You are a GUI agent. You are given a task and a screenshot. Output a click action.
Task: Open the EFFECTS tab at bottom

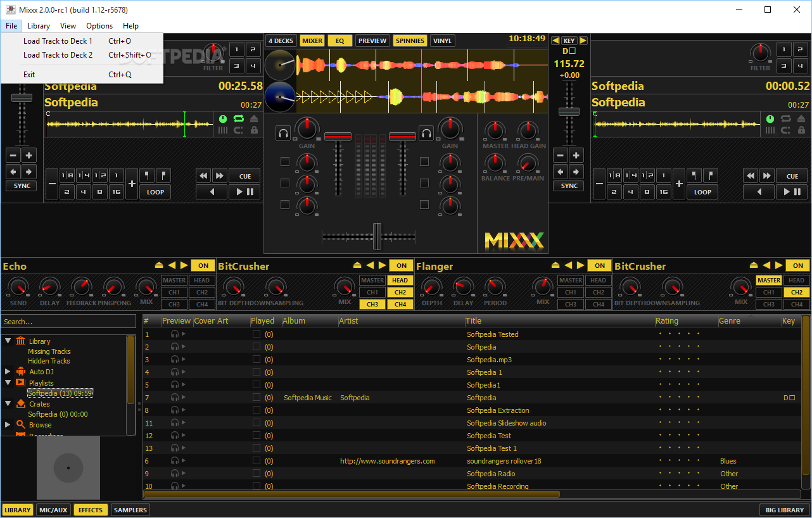(x=91, y=510)
